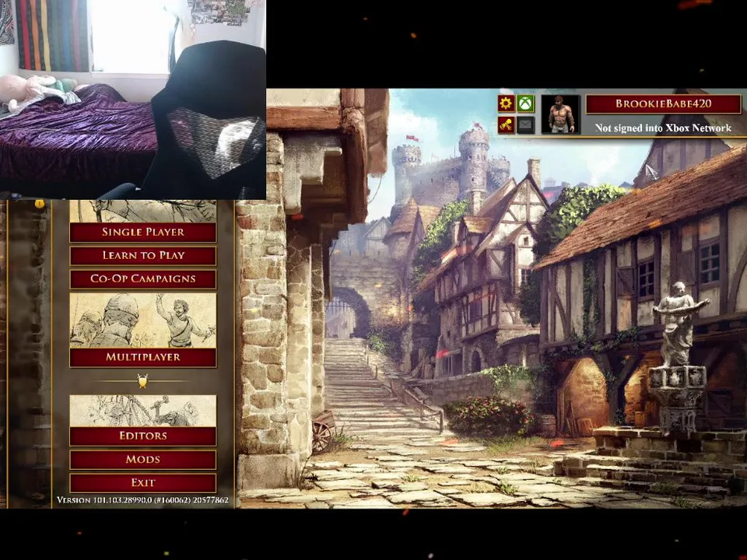Open the gold horn events icon
The height and width of the screenshot is (560, 747).
(506, 125)
